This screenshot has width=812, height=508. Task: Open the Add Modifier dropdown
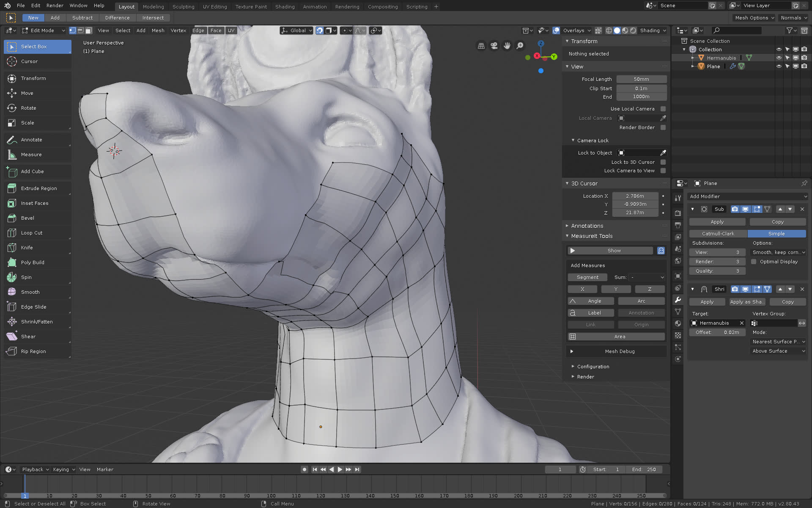tap(748, 196)
